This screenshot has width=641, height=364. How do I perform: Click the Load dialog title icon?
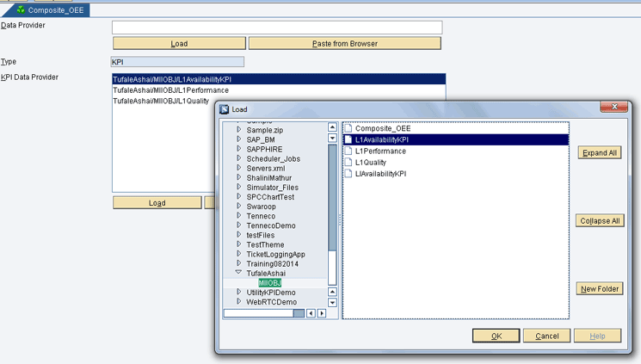[225, 109]
